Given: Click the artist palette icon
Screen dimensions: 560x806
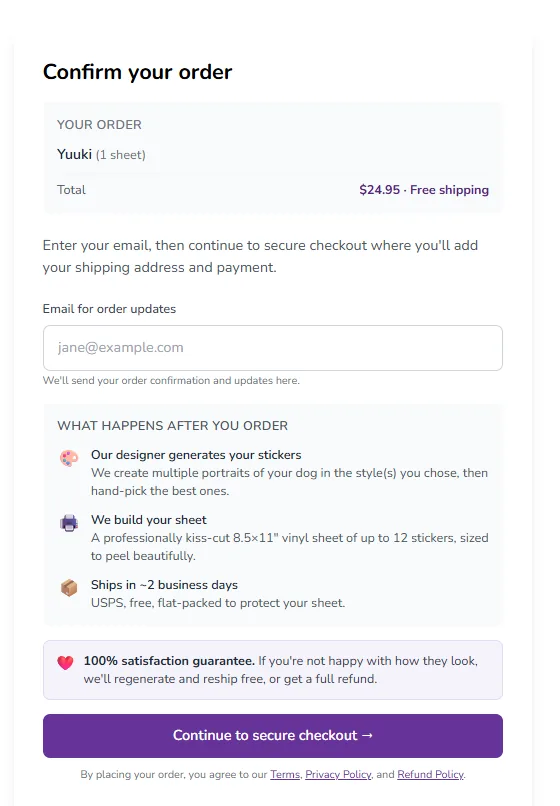Looking at the screenshot, I should tap(68, 457).
